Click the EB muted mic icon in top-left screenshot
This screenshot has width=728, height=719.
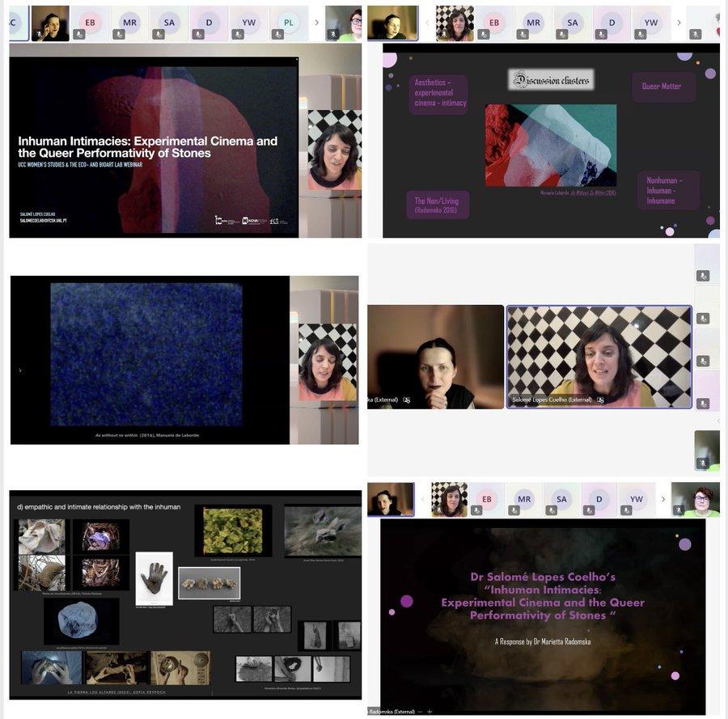coord(79,34)
